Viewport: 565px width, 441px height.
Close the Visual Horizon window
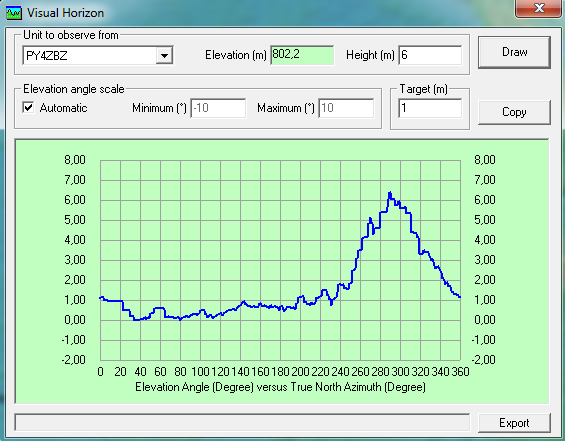[538, 8]
